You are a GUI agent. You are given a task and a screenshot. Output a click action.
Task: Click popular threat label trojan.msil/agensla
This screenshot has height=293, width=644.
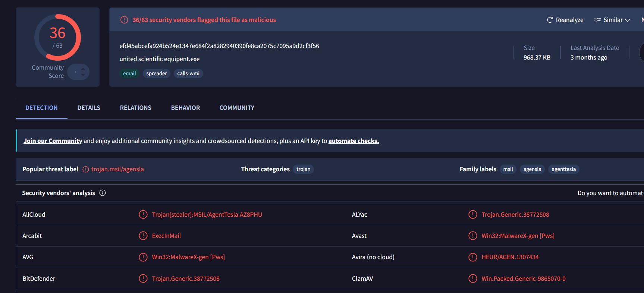pos(117,169)
